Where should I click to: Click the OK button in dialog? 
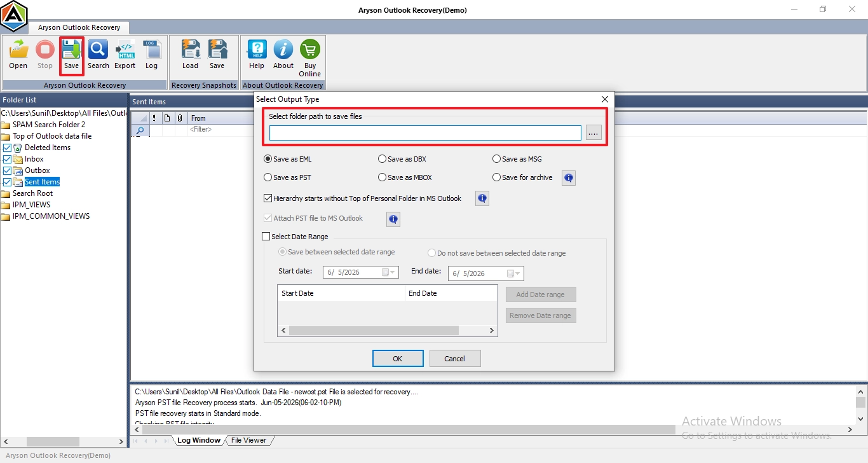pos(398,359)
